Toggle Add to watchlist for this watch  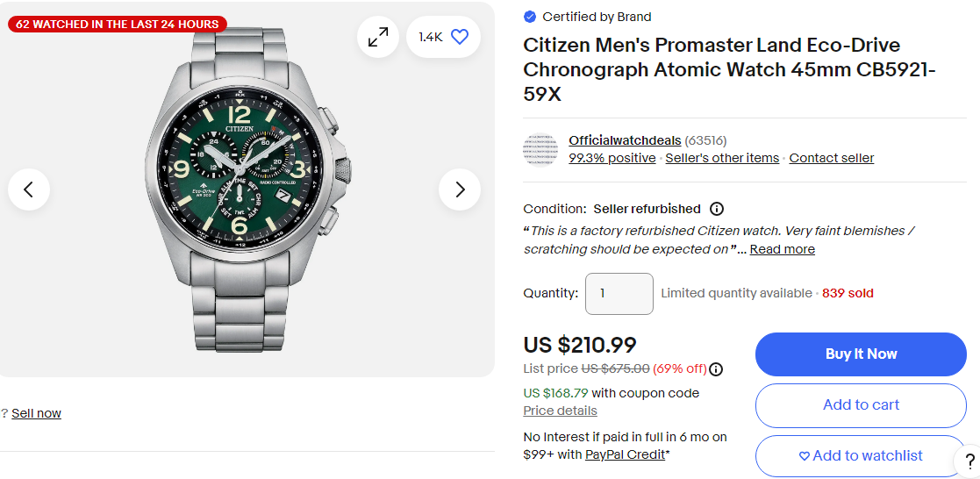tap(861, 455)
